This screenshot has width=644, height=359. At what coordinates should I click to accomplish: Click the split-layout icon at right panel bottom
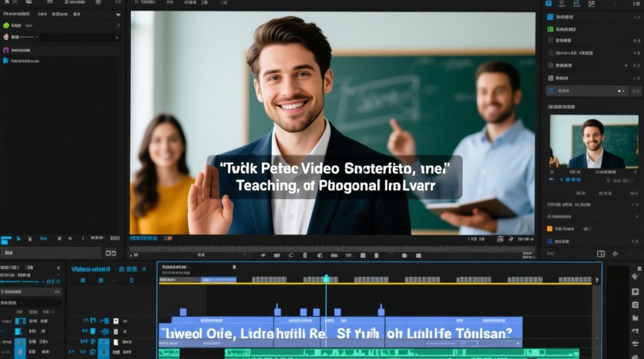point(601,254)
